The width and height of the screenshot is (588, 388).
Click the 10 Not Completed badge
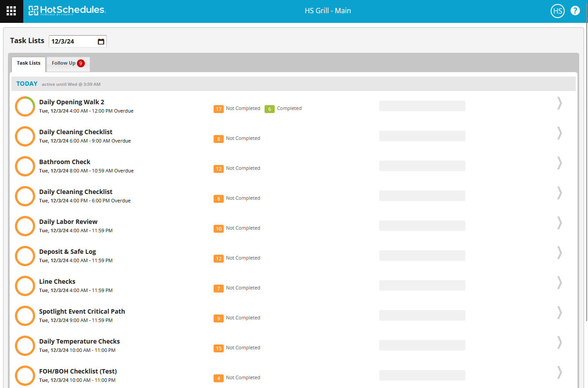point(218,229)
